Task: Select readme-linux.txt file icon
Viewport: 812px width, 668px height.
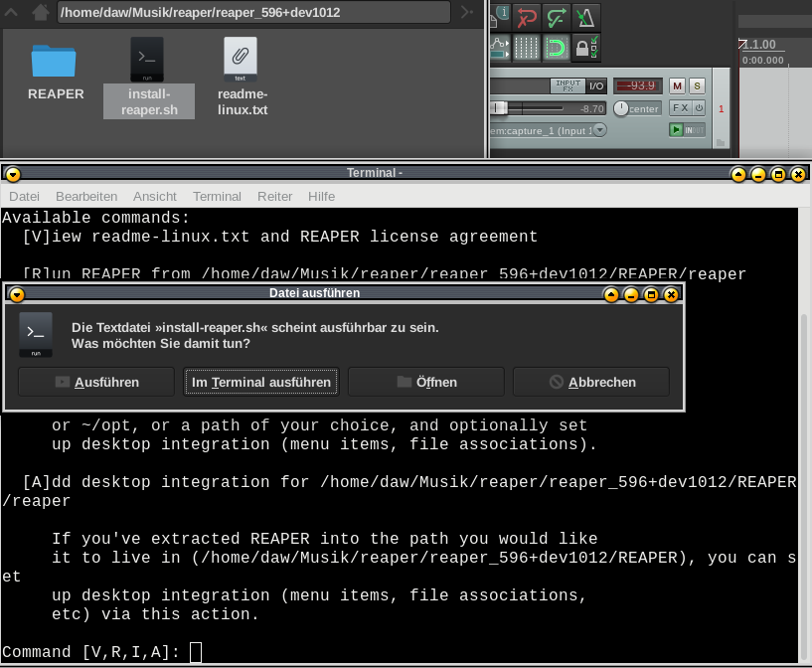Action: 241,59
